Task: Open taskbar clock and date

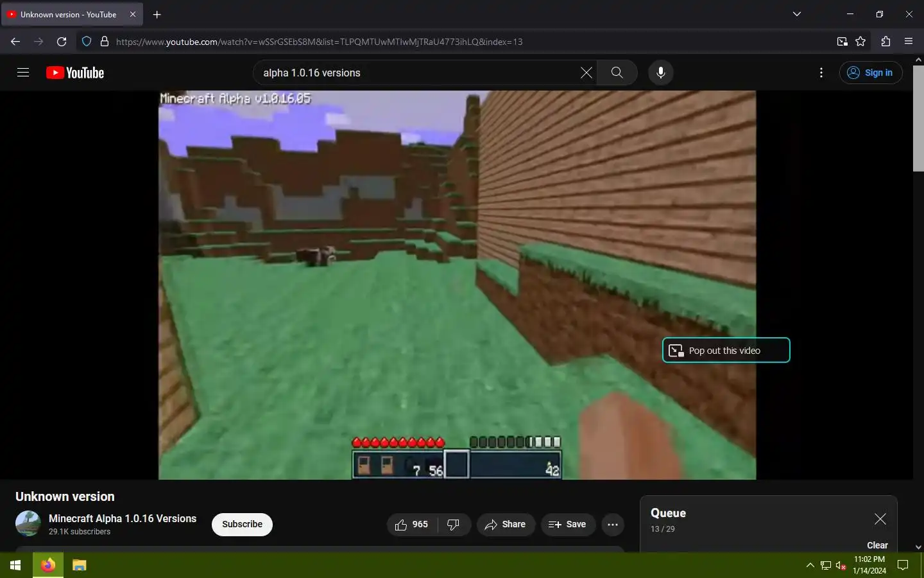Action: click(x=869, y=565)
